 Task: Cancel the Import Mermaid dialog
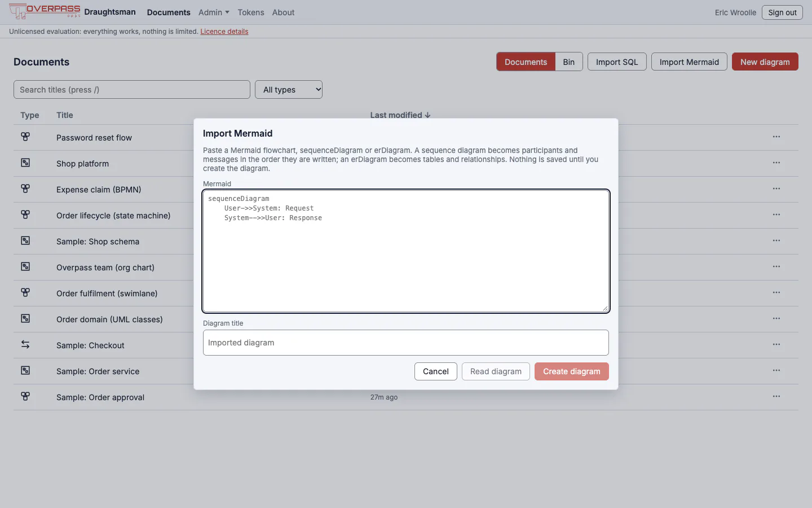pos(436,371)
